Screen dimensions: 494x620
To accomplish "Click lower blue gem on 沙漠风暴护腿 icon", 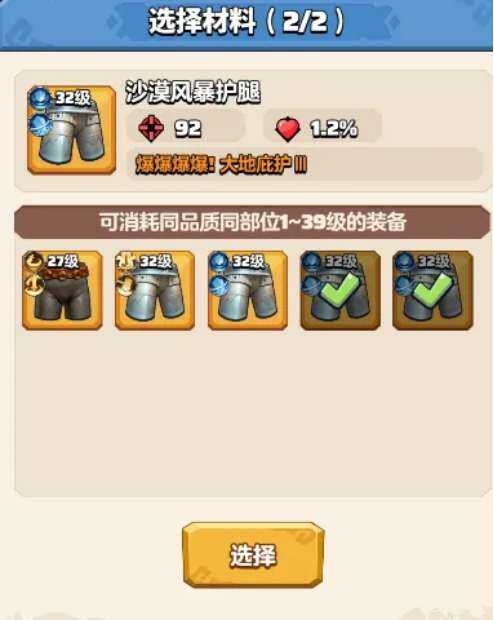I will tap(41, 123).
